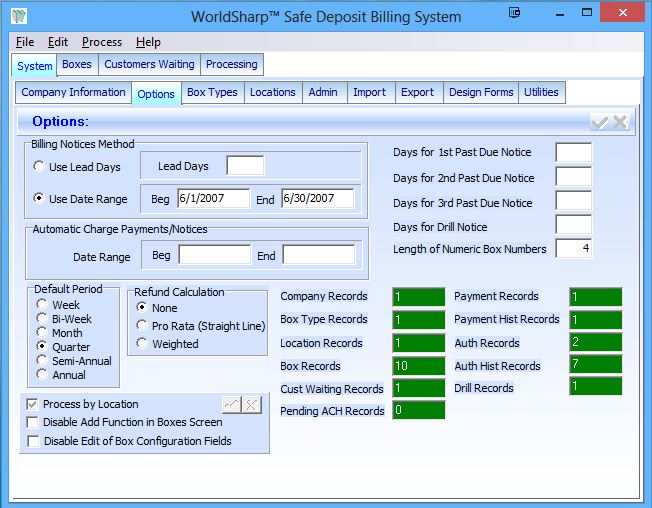Screen dimensions: 652x508
Task: Open the Process menu
Action: [102, 42]
